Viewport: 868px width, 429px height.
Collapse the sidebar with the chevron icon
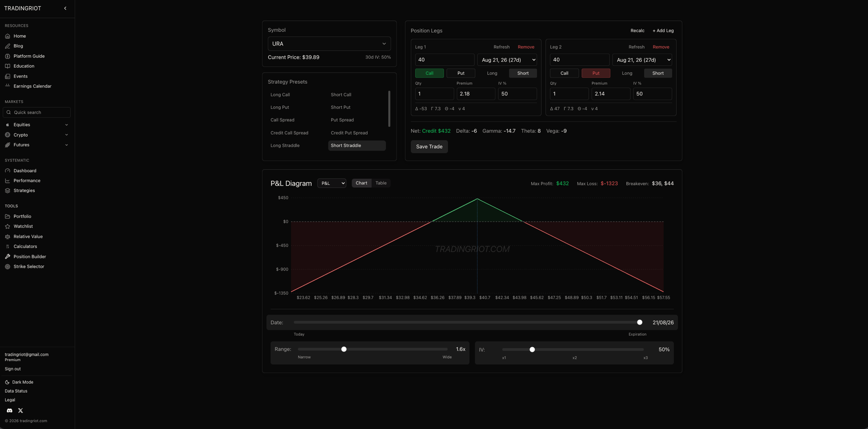coord(65,8)
